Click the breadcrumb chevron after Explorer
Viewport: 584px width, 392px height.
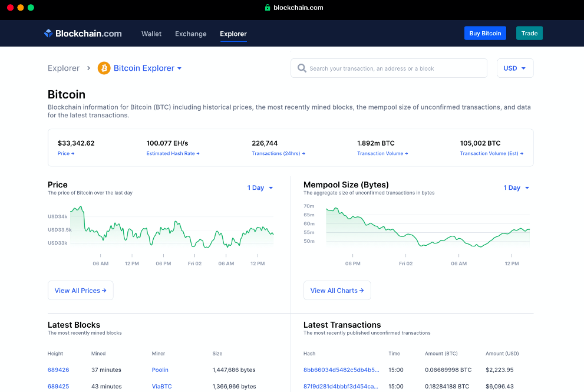click(x=88, y=68)
